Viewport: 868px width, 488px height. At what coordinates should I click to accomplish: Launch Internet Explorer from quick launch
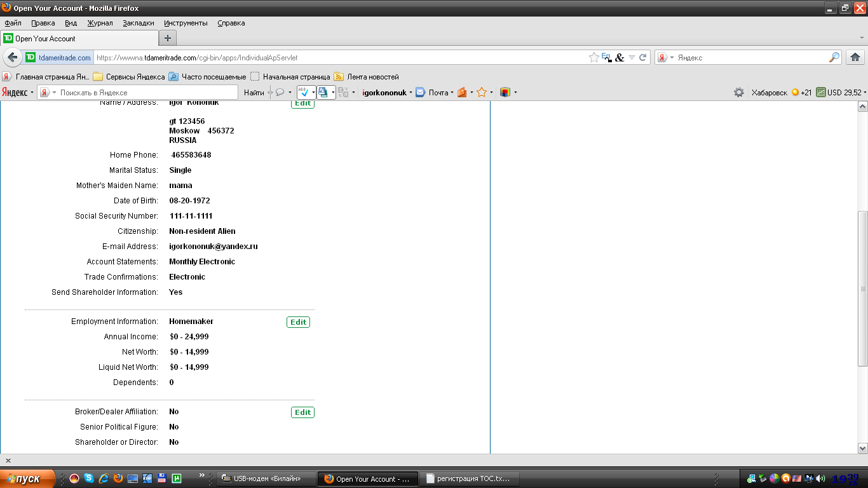[103, 478]
